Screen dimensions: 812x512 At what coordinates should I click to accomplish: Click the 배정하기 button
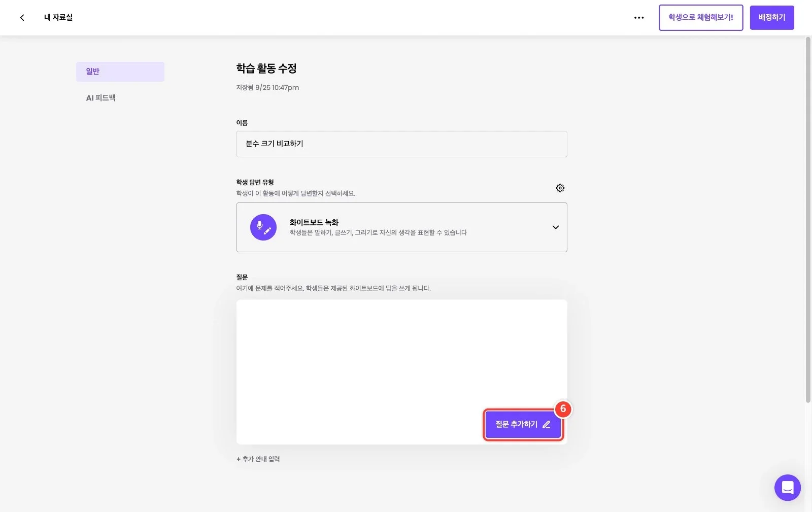pos(772,18)
